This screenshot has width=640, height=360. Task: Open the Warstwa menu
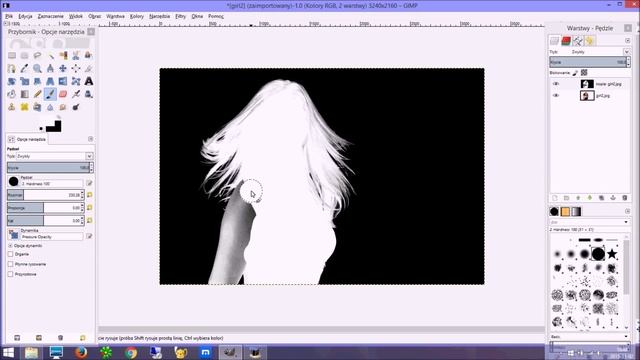pos(116,16)
